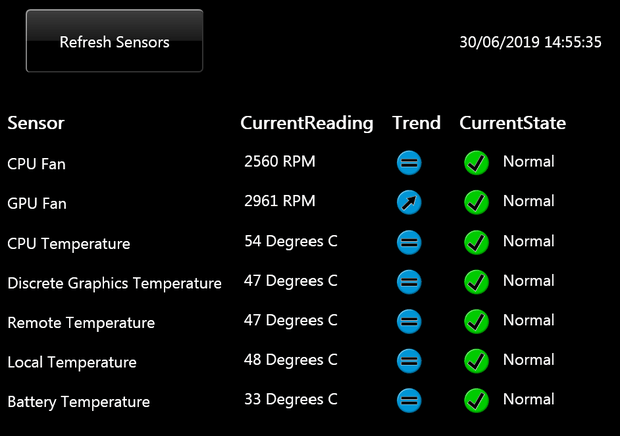This screenshot has width=620, height=436.
Task: Click the GPU Fan green state checkmark
Action: (x=476, y=202)
